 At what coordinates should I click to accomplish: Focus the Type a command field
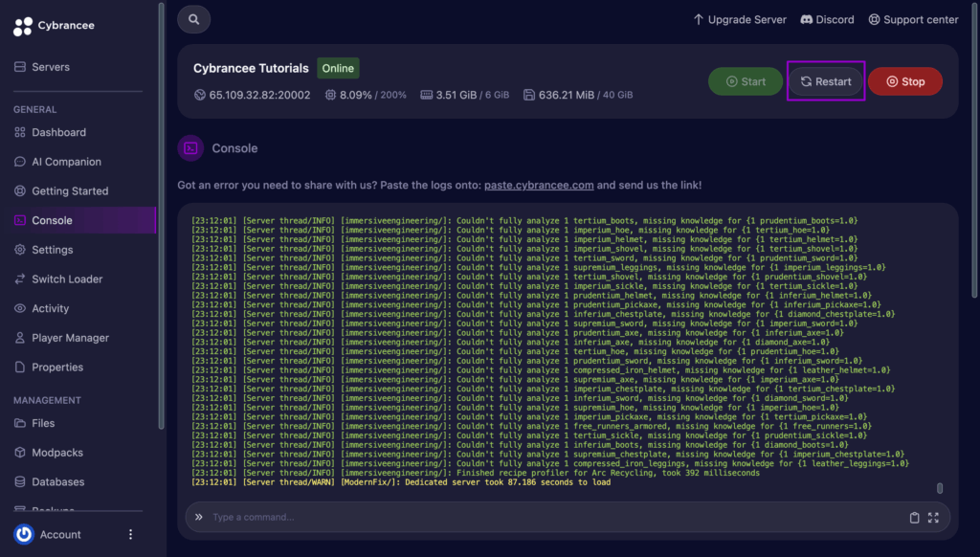point(556,518)
